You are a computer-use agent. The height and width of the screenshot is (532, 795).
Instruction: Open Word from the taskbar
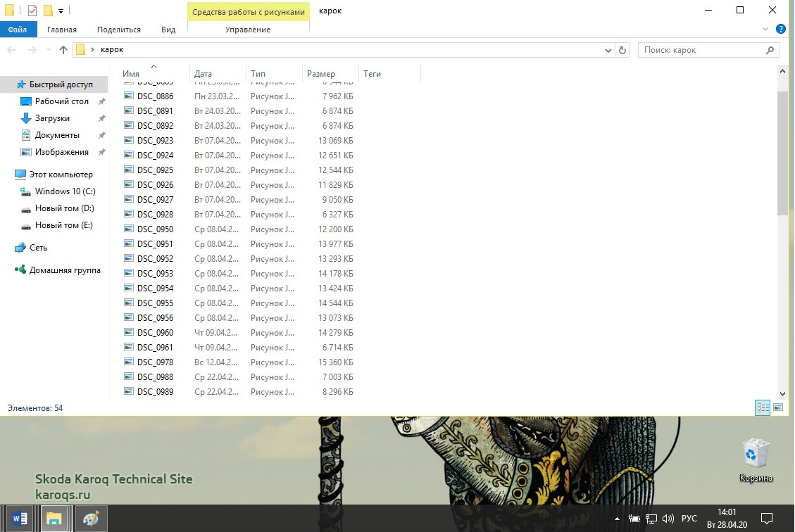20,519
